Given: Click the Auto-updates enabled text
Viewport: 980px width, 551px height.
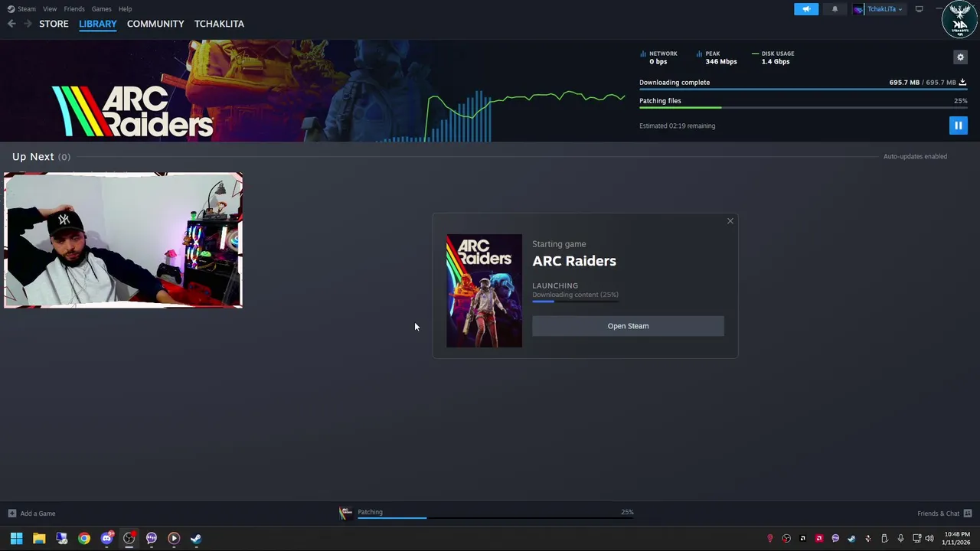Looking at the screenshot, I should [915, 156].
